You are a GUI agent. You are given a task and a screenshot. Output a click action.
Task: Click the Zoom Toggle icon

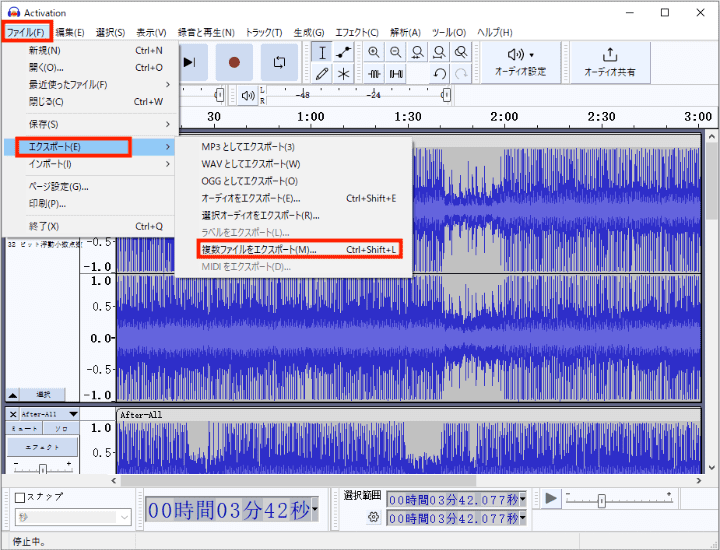point(461,52)
